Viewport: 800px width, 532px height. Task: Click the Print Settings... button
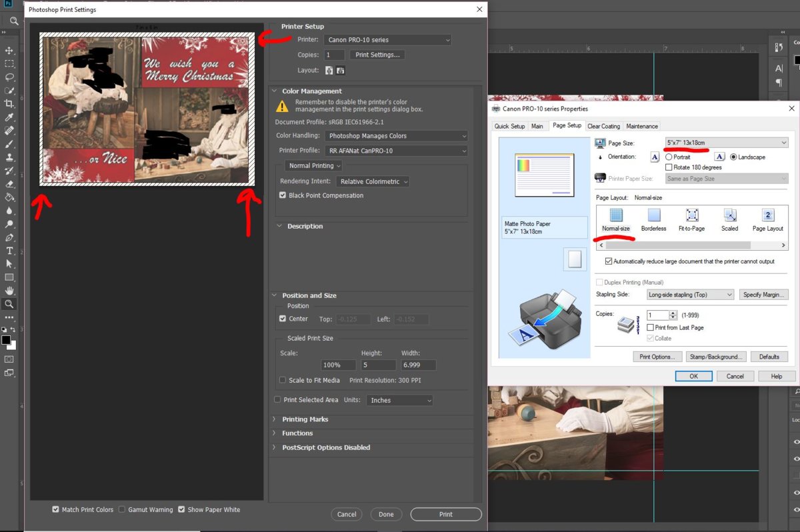click(x=378, y=55)
